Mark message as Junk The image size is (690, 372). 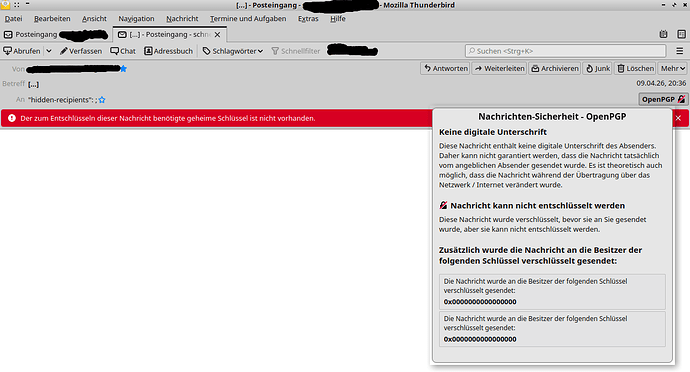click(598, 68)
